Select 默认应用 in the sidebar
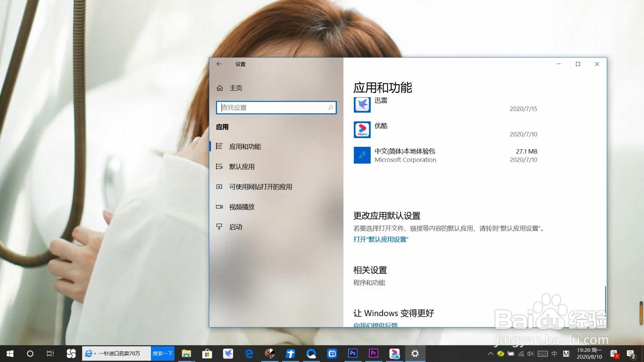 pyautogui.click(x=241, y=167)
